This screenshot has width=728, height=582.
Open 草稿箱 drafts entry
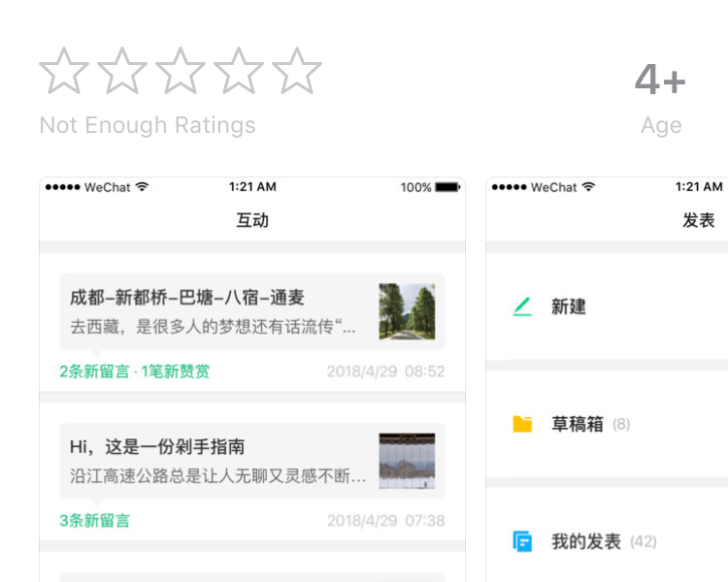[578, 424]
